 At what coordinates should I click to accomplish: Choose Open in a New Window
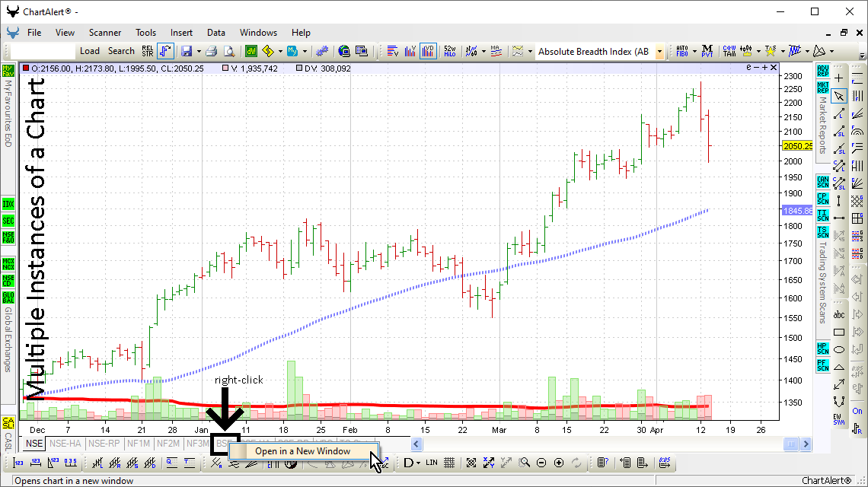(x=303, y=451)
